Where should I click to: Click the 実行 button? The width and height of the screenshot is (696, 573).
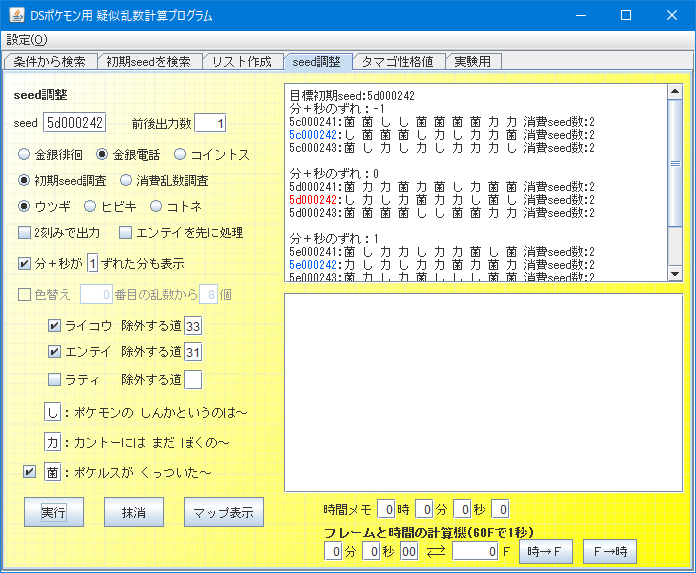(54, 512)
